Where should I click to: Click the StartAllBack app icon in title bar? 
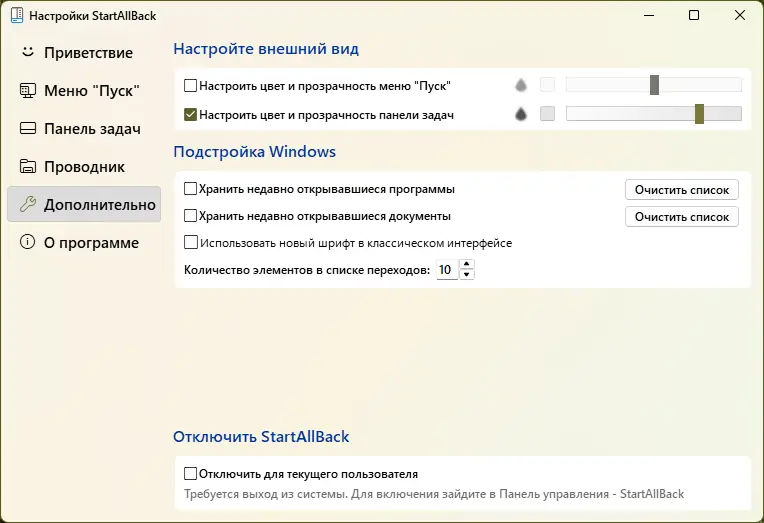(15, 16)
